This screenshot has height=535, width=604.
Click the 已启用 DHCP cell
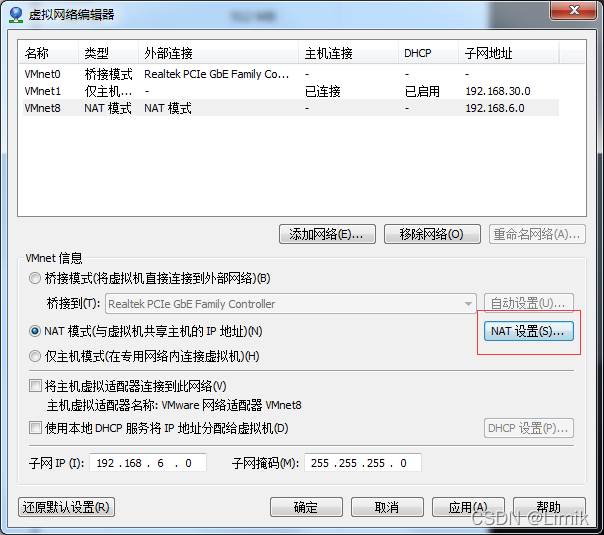pos(422,91)
